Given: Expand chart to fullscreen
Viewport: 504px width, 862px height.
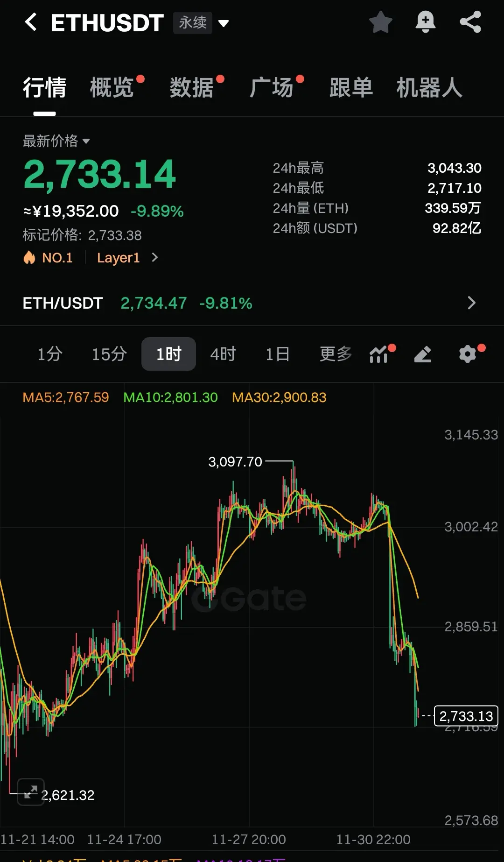Looking at the screenshot, I should click(31, 792).
